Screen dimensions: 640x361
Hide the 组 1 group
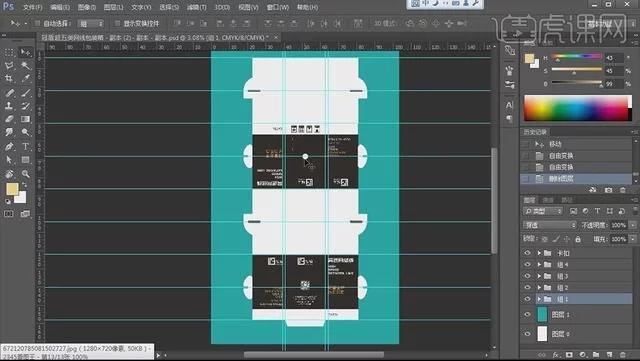click(527, 299)
